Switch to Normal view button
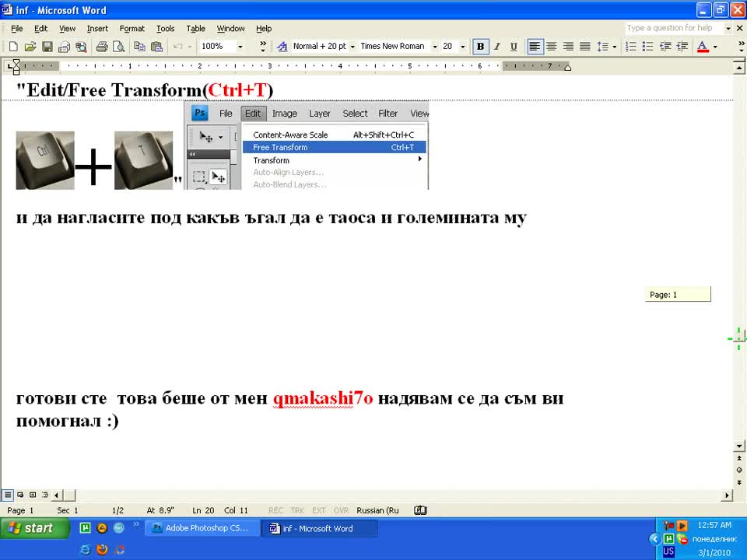The width and height of the screenshot is (747, 560). [8, 495]
